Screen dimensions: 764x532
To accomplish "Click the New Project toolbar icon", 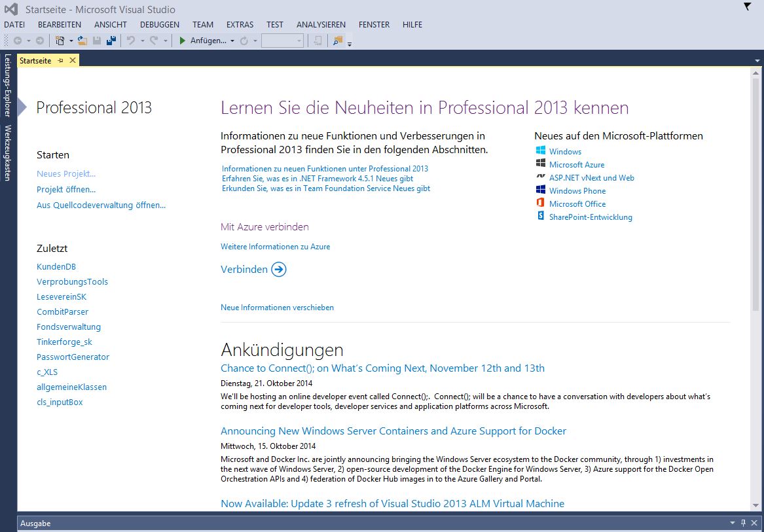I will [60, 41].
